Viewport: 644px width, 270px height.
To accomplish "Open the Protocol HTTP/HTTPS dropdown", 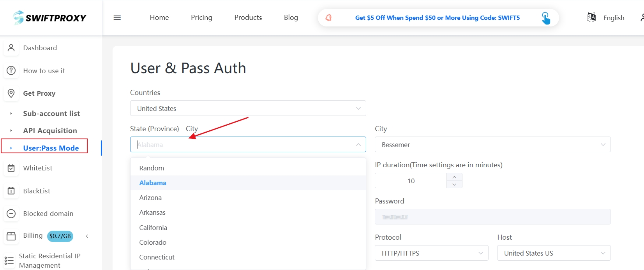I will point(431,253).
